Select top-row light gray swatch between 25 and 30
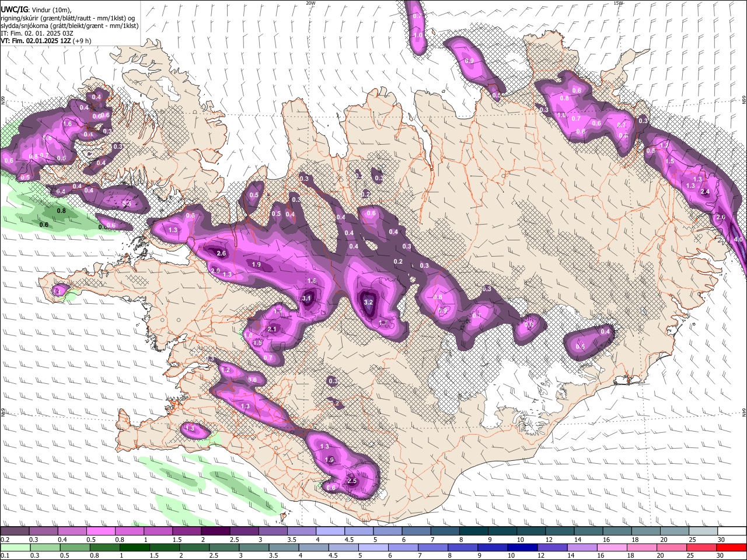This screenshot has height=560, width=747. click(703, 531)
